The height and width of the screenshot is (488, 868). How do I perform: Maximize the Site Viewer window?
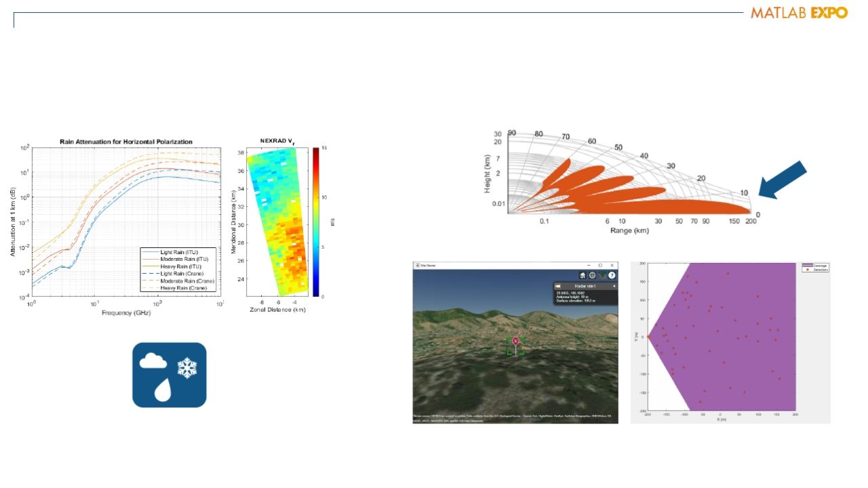pos(600,265)
